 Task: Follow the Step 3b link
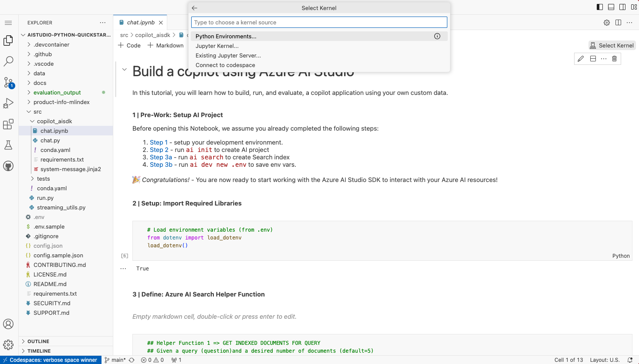click(161, 165)
